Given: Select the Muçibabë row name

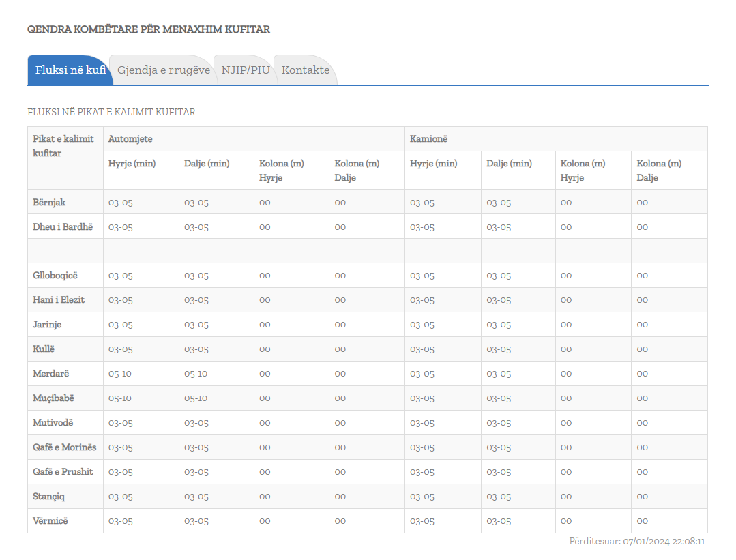Looking at the screenshot, I should pyautogui.click(x=53, y=398).
